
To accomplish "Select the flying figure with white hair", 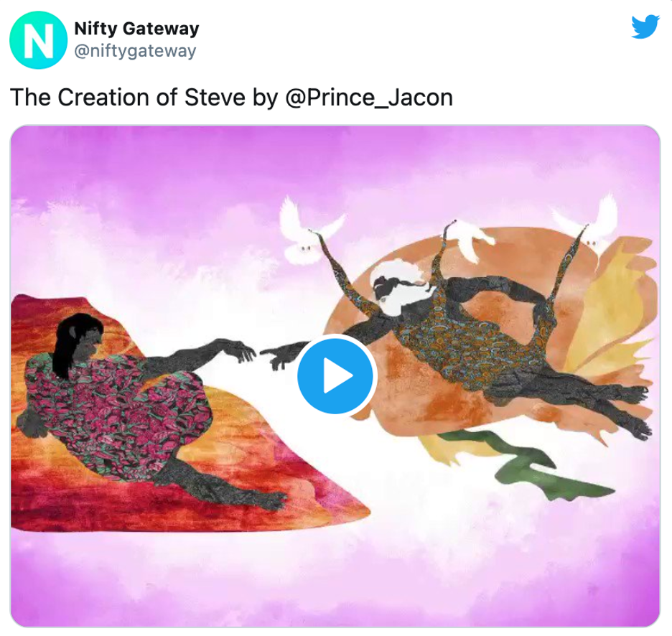I will pos(493,339).
